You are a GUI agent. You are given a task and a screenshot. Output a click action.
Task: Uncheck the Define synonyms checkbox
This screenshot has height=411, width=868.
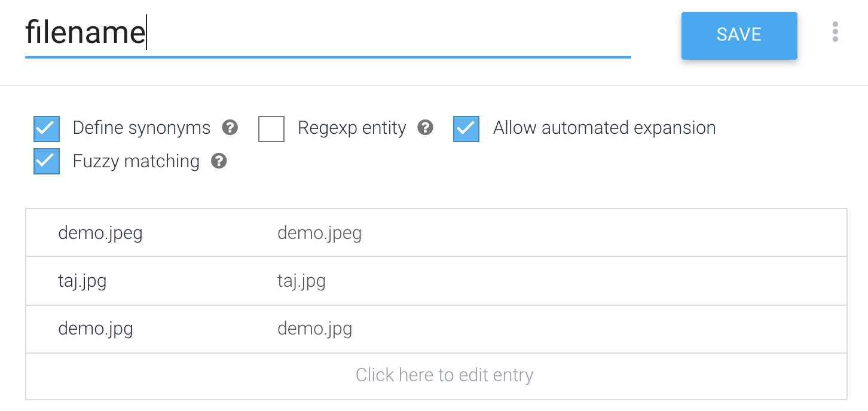click(47, 128)
